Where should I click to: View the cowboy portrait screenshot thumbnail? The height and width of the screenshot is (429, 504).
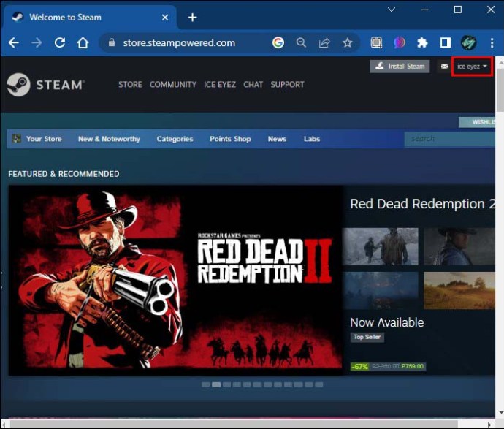459,247
